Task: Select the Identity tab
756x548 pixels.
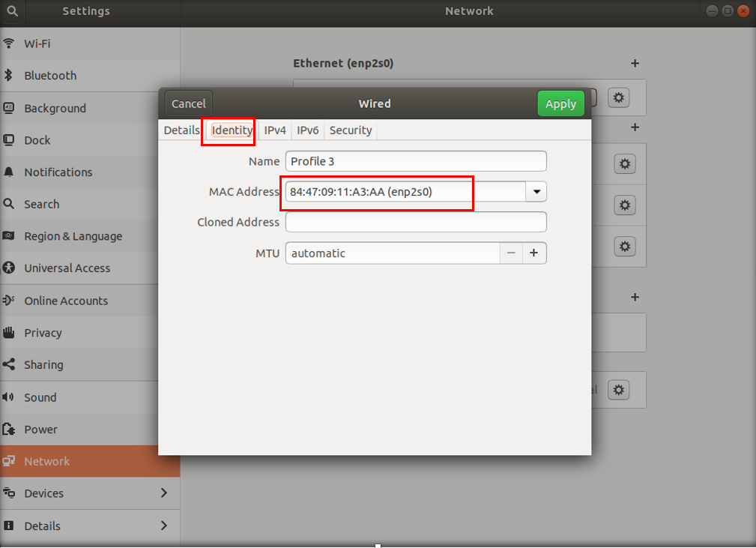Action: coord(232,130)
